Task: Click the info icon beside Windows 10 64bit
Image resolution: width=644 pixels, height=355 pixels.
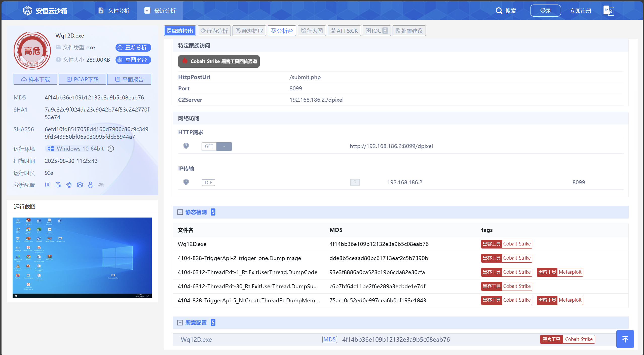Action: click(x=111, y=149)
